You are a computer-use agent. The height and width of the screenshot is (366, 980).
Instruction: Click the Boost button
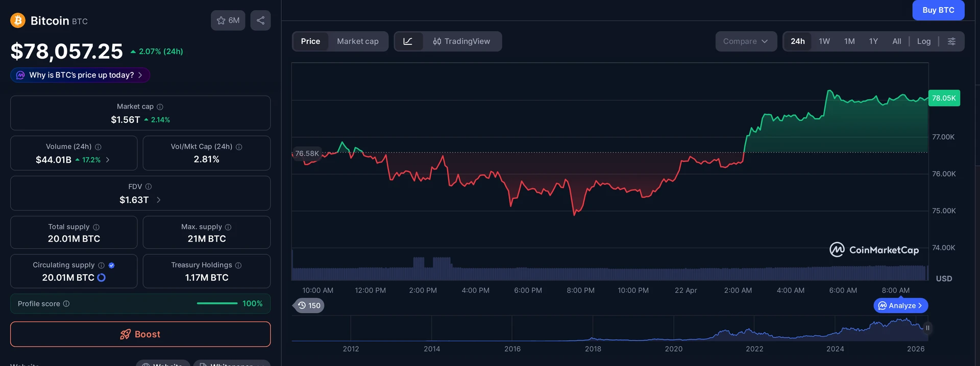pos(140,334)
